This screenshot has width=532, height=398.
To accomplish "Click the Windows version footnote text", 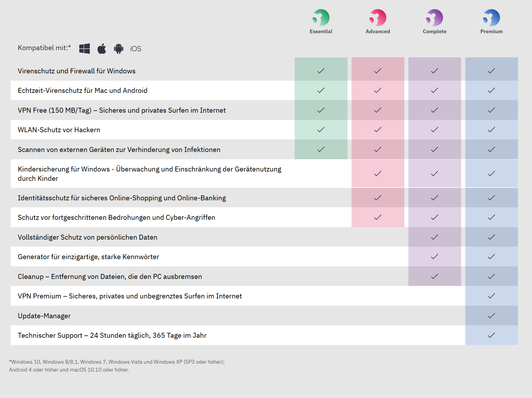I will point(117,362).
